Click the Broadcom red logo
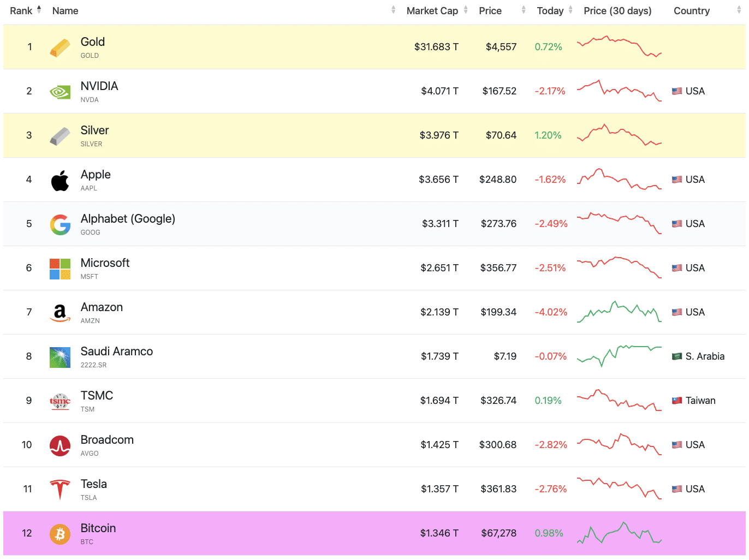The width and height of the screenshot is (749, 560). (x=60, y=445)
